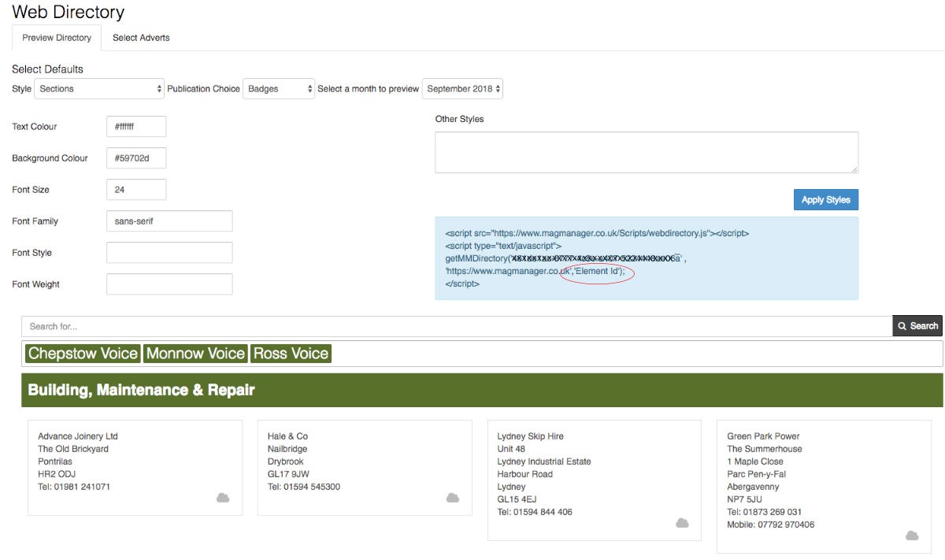Switch to the Select Adverts tab
The height and width of the screenshot is (560, 945).
tap(141, 38)
